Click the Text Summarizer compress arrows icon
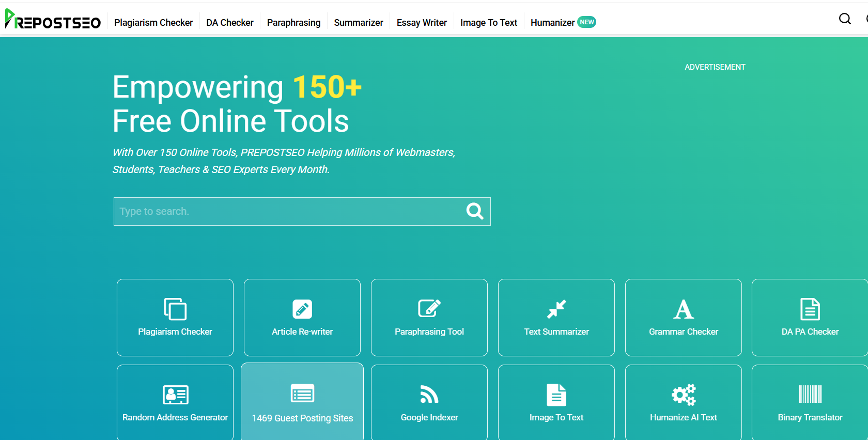The height and width of the screenshot is (440, 868). [556, 309]
